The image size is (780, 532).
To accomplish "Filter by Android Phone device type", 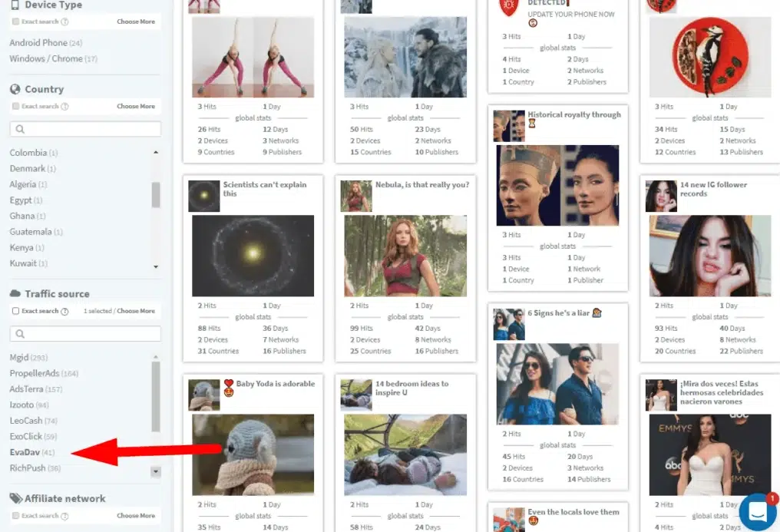I will point(38,43).
